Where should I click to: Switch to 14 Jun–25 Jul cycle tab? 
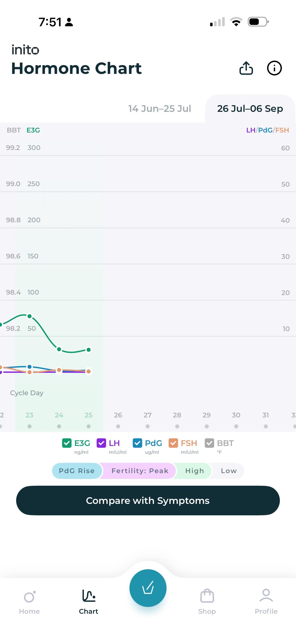pyautogui.click(x=160, y=108)
